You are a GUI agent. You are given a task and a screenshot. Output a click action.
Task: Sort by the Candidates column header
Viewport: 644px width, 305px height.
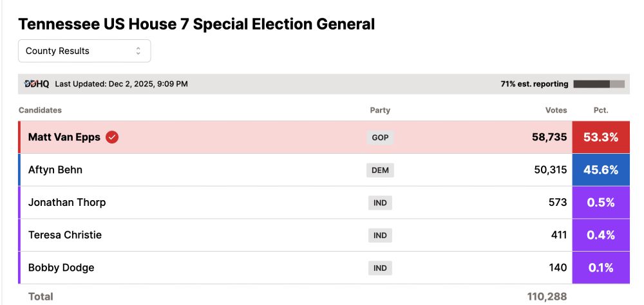[x=41, y=110]
